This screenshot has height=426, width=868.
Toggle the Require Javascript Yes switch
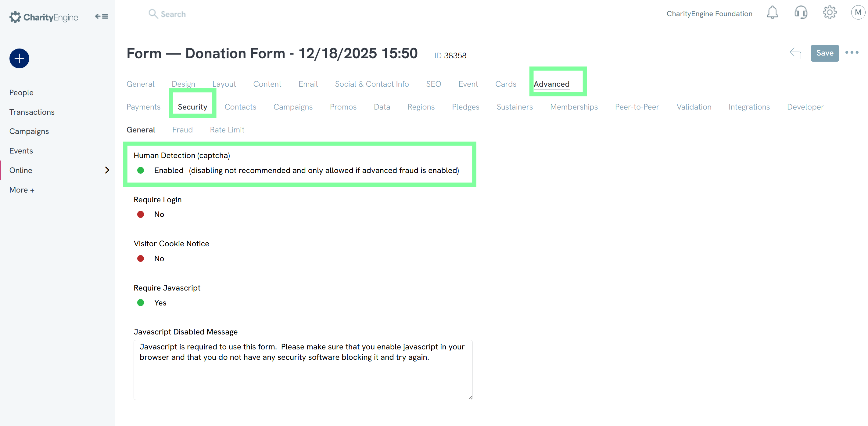[141, 303]
